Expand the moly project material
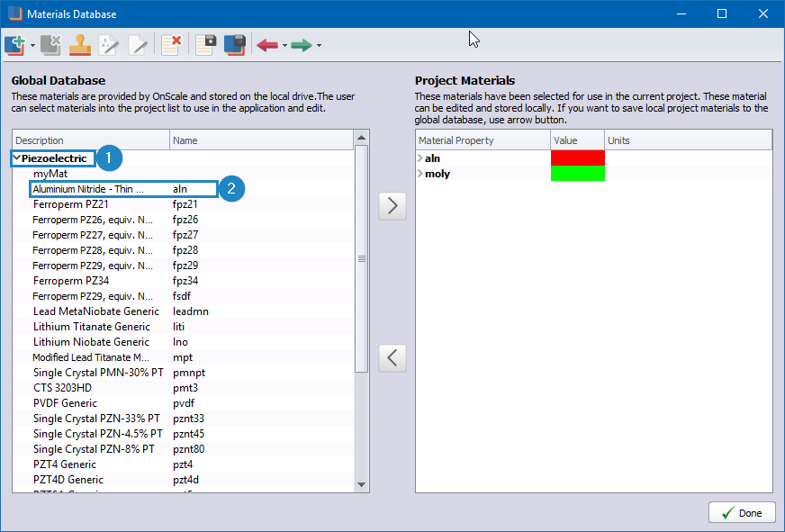Viewport: 785px width, 532px height. click(x=420, y=174)
